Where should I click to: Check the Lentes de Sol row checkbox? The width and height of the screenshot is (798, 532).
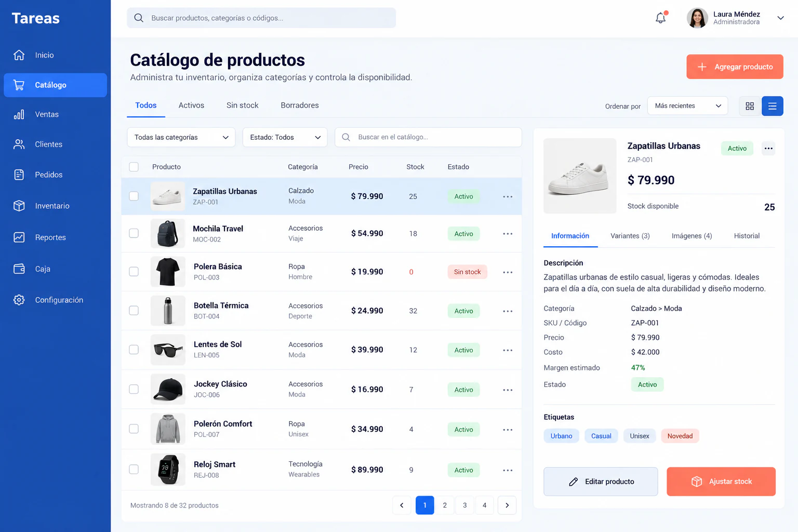134,350
